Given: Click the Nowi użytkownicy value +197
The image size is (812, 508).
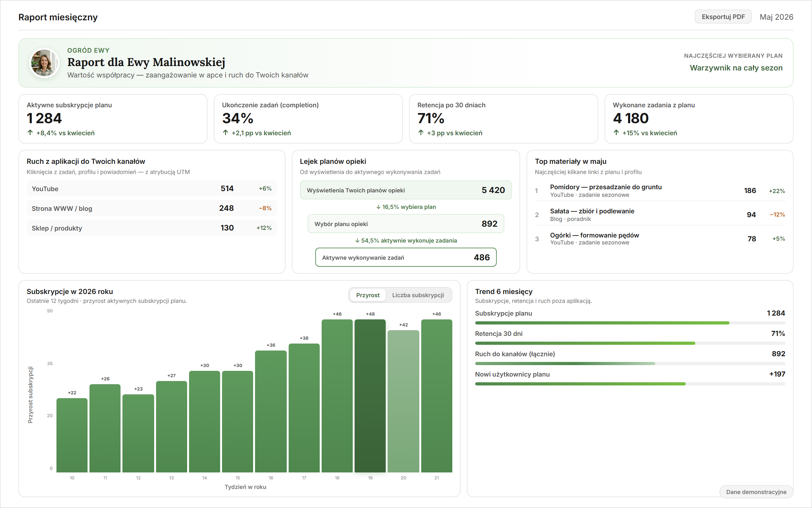Looking at the screenshot, I should [x=777, y=374].
